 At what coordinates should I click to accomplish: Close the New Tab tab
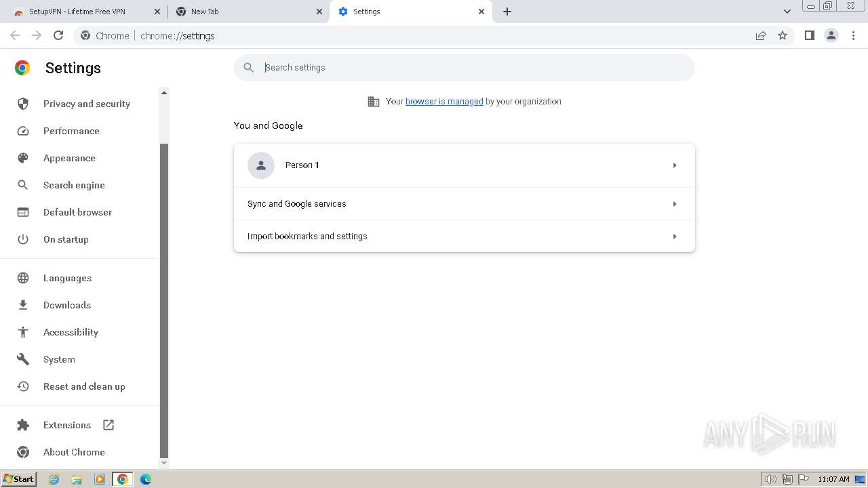click(x=319, y=12)
